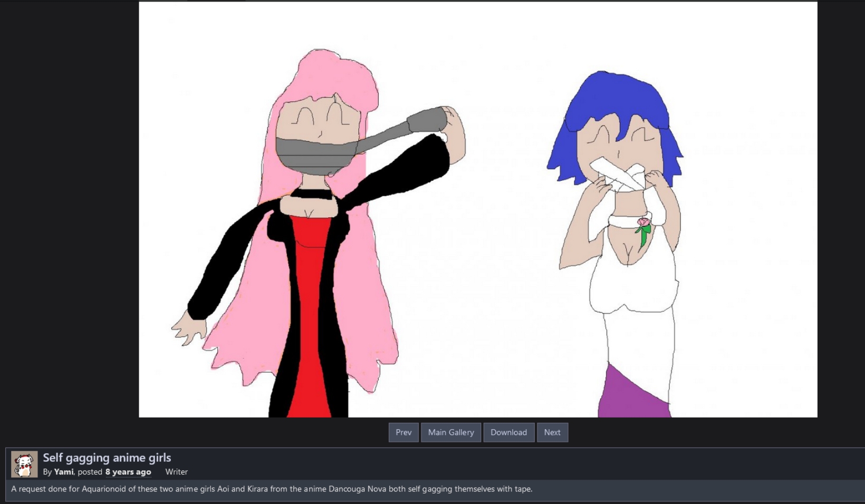Viewport: 865px width, 504px height.
Task: Select the description text mentioning Dancouga Nova
Action: [272, 489]
